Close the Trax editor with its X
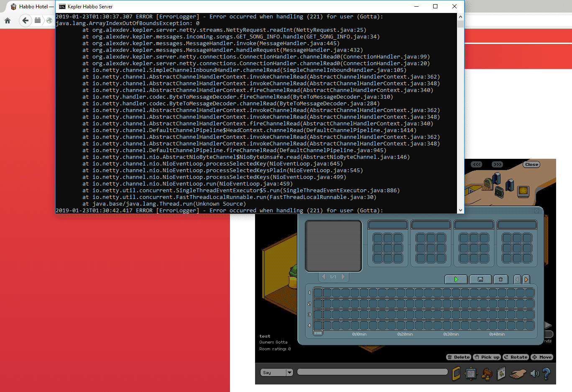 pyautogui.click(x=537, y=211)
